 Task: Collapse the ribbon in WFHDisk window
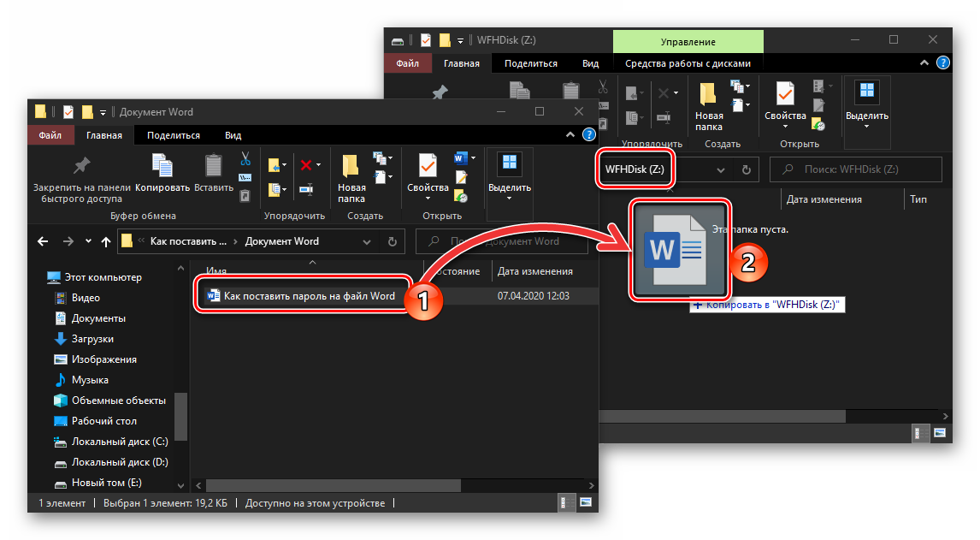(x=924, y=63)
